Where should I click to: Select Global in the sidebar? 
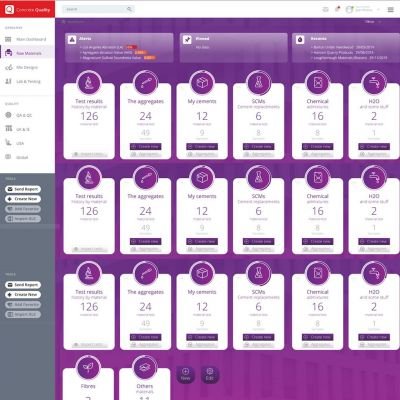[22, 157]
